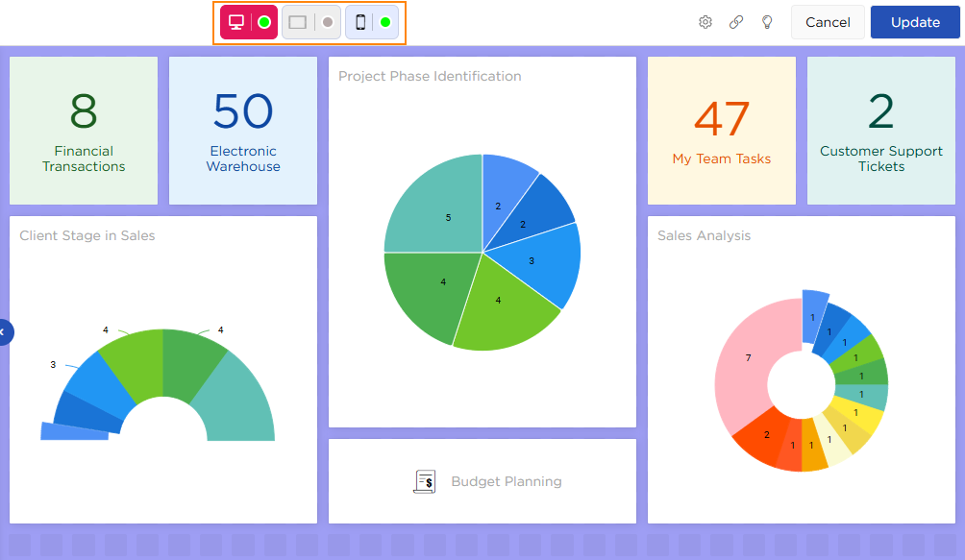
Task: Click the Update button
Action: click(915, 22)
